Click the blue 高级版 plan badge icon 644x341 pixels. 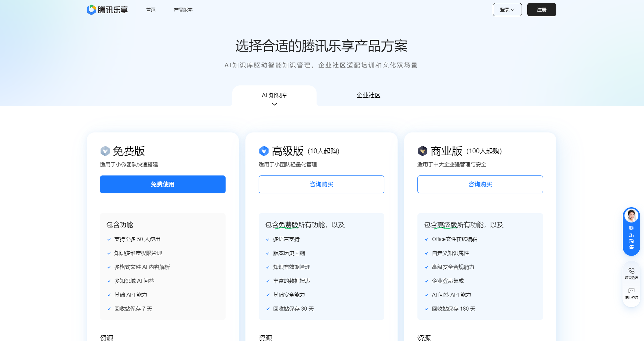pyautogui.click(x=263, y=151)
